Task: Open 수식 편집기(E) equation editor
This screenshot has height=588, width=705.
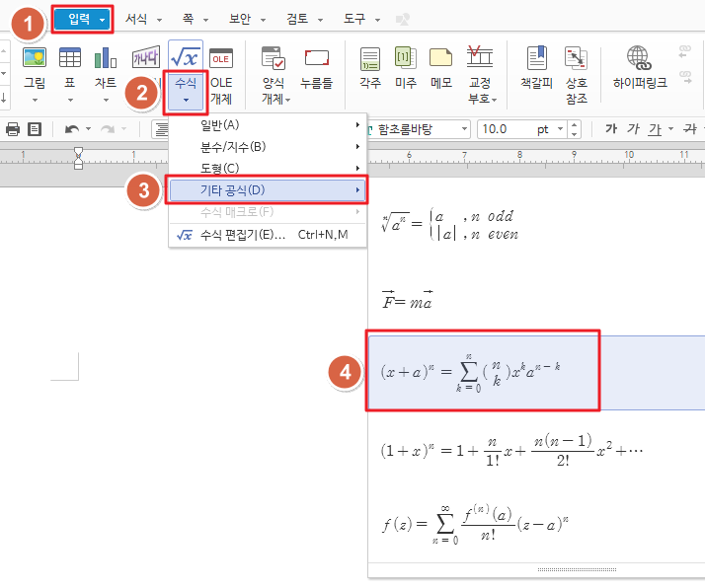Action: [x=268, y=235]
